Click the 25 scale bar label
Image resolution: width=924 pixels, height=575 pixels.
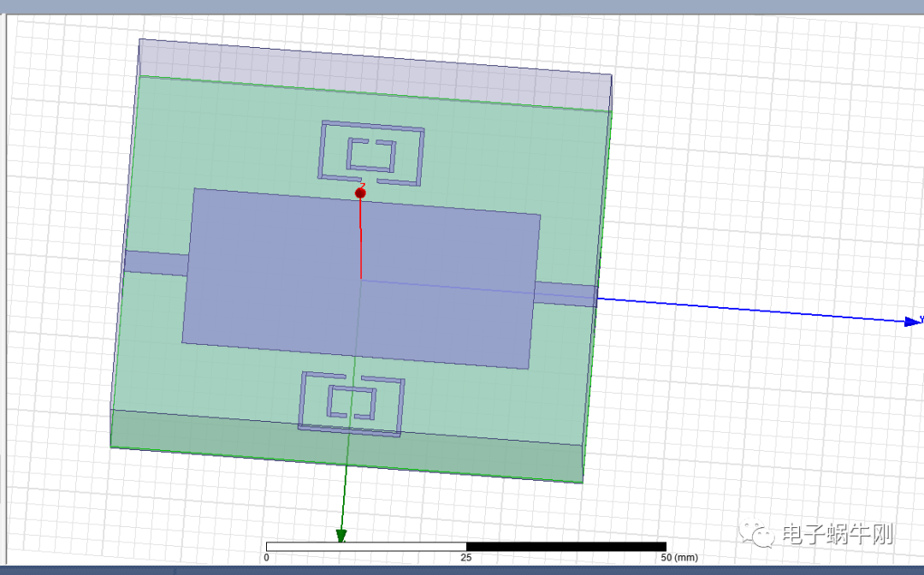point(465,558)
